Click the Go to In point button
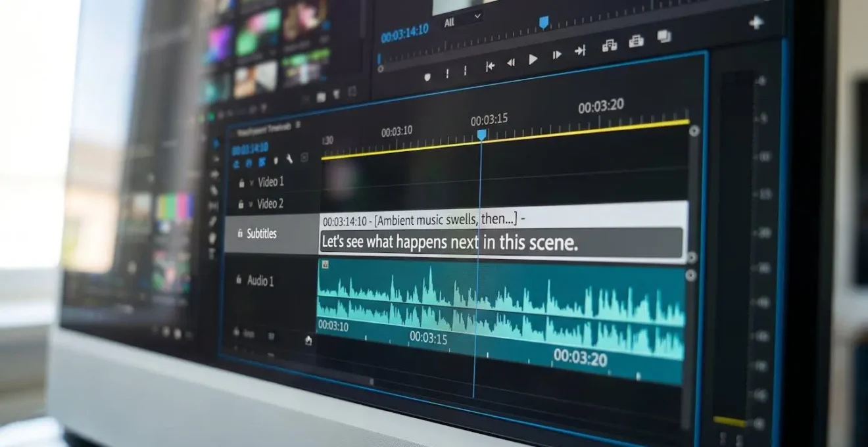868x447 pixels. point(489,66)
